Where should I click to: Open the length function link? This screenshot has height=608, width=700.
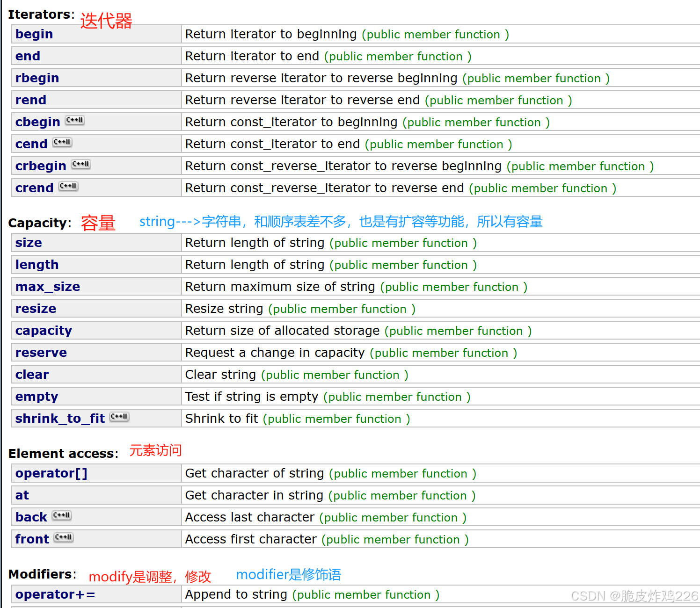pyautogui.click(x=37, y=265)
